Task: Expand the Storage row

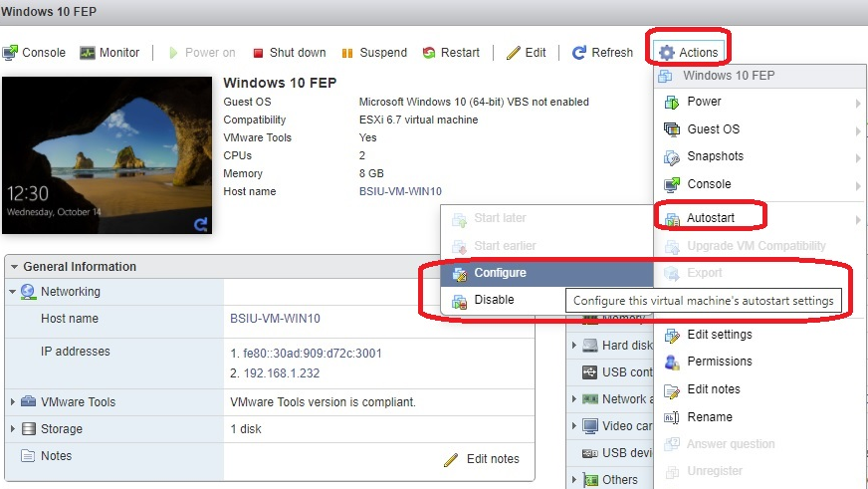Action: pos(13,429)
